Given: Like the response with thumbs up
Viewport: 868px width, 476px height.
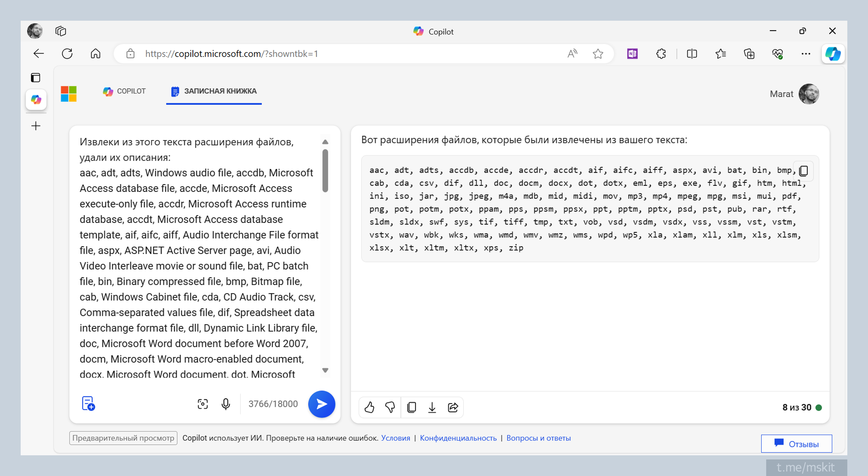Looking at the screenshot, I should [x=370, y=408].
